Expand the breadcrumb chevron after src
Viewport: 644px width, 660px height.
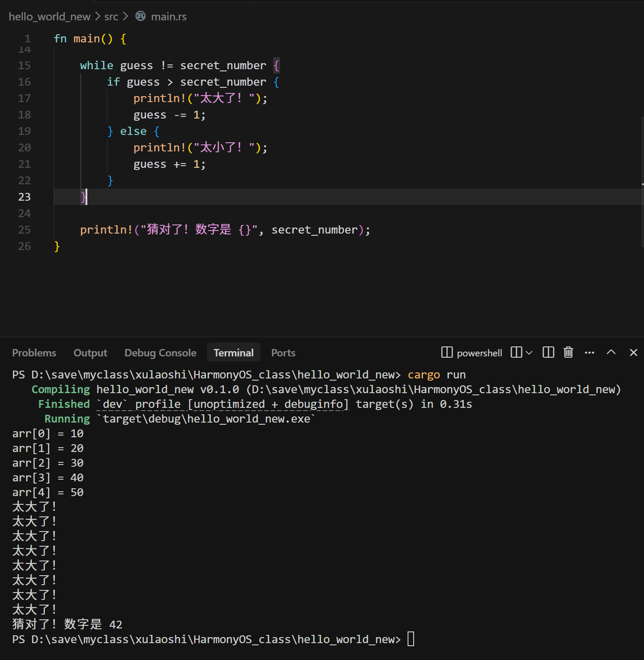tap(125, 16)
